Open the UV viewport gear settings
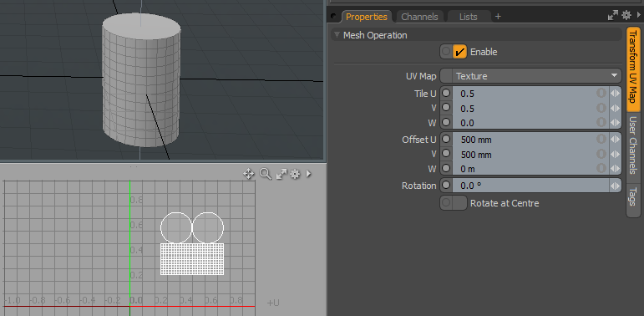 pyautogui.click(x=295, y=174)
